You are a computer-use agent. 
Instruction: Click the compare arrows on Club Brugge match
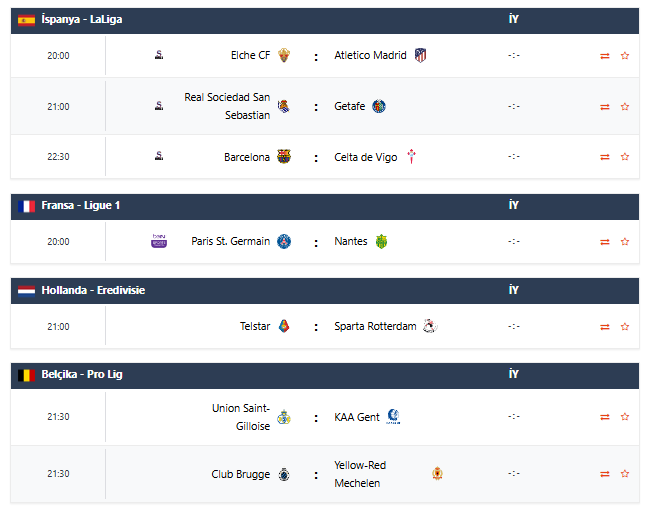pyautogui.click(x=604, y=474)
